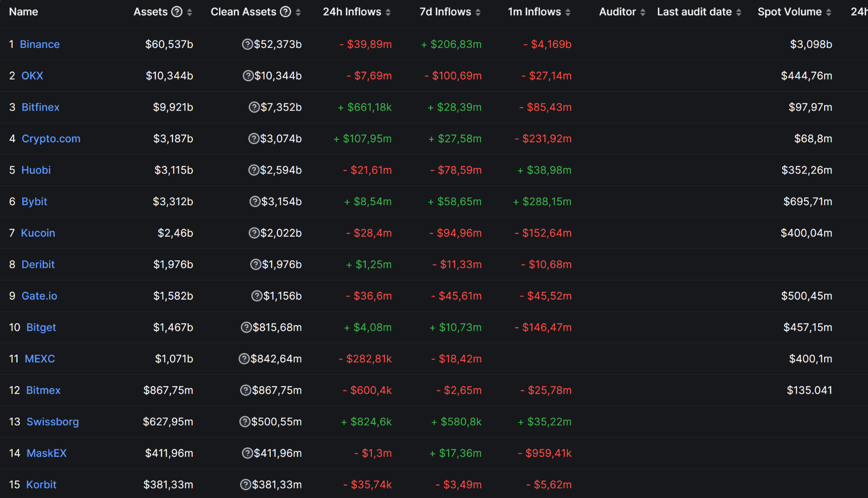The height and width of the screenshot is (498, 868).
Task: Open the MaskEX exchange link
Action: pyautogui.click(x=47, y=453)
